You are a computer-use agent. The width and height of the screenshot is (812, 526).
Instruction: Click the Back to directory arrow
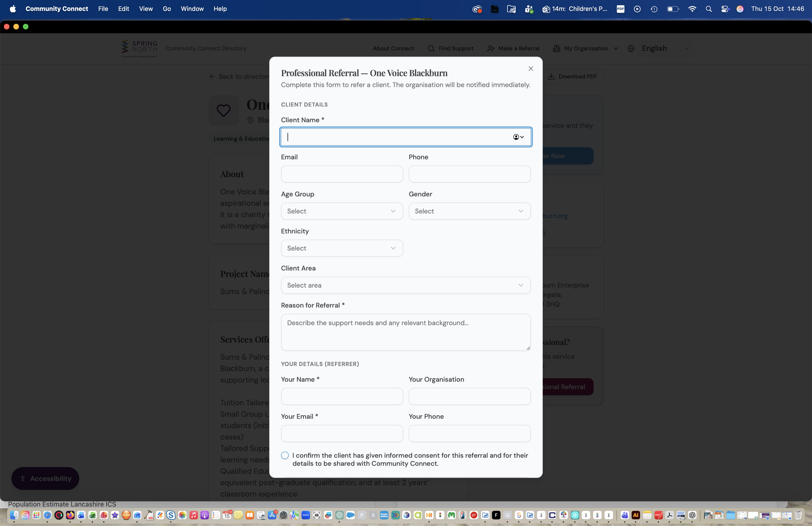click(212, 77)
